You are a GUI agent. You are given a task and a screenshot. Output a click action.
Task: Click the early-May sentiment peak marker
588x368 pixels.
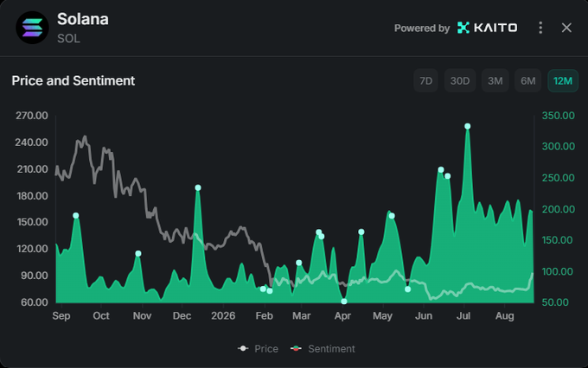392,216
